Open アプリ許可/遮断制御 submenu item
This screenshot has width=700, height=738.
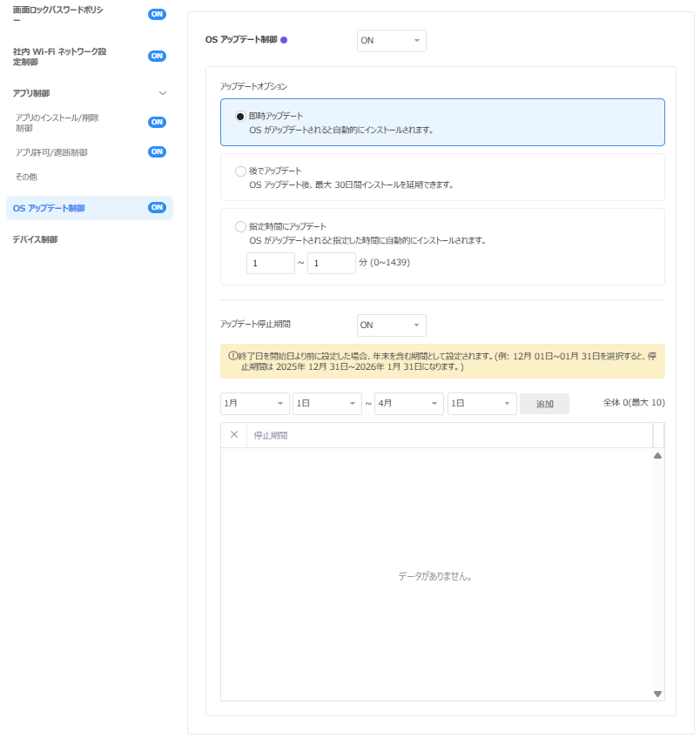[51, 152]
